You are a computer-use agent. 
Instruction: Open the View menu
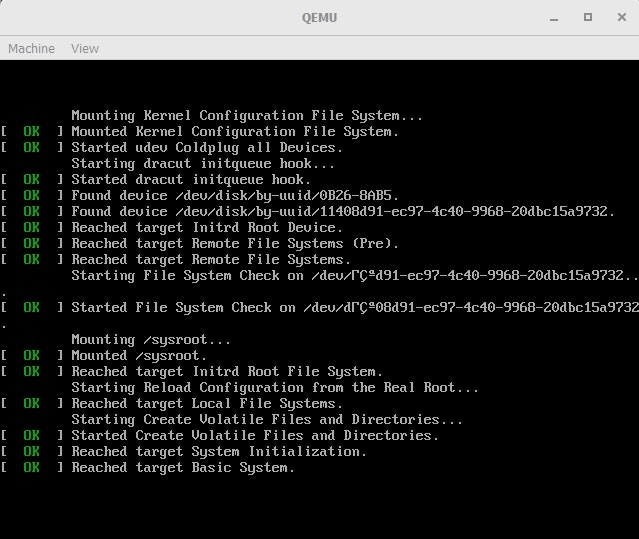point(85,48)
